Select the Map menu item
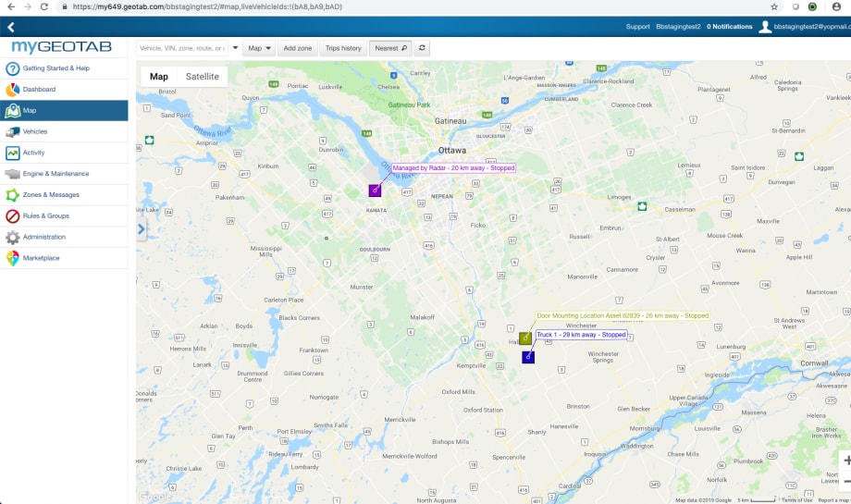 coord(64,111)
